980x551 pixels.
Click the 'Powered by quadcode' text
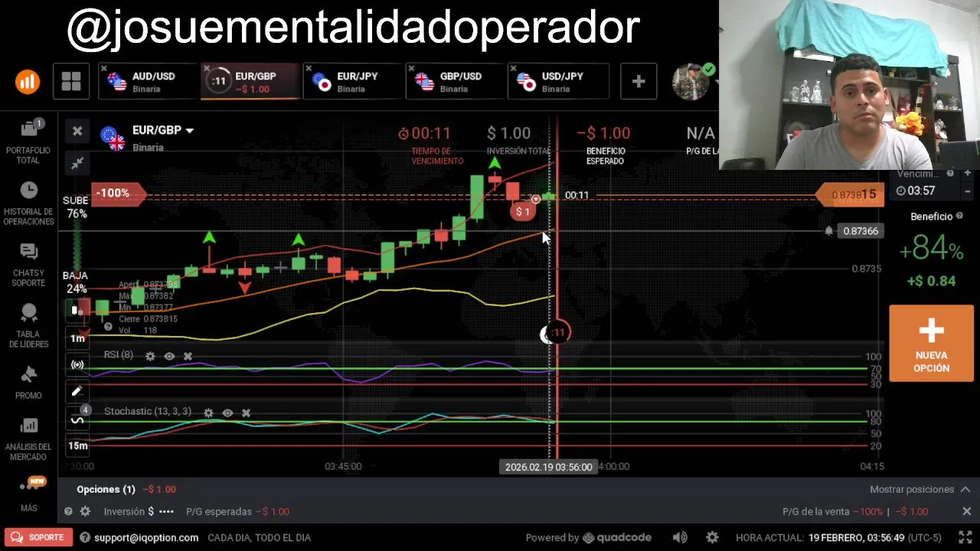pyautogui.click(x=588, y=537)
